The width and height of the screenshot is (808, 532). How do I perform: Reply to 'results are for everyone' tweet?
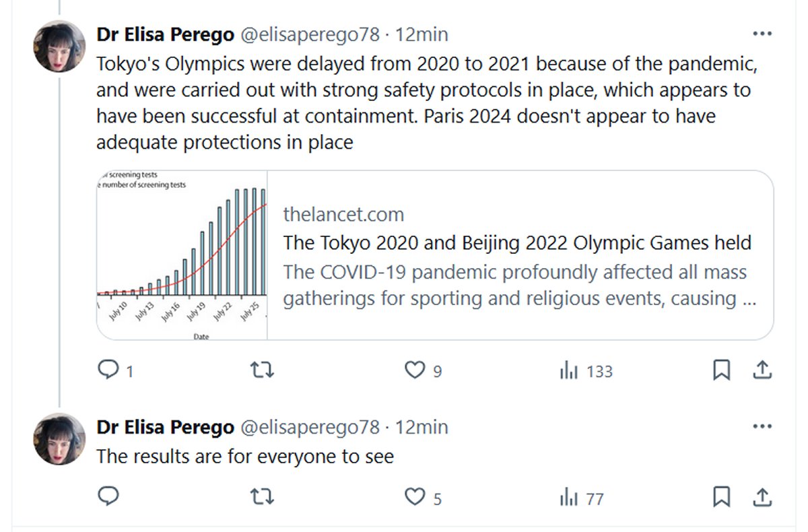tap(108, 497)
